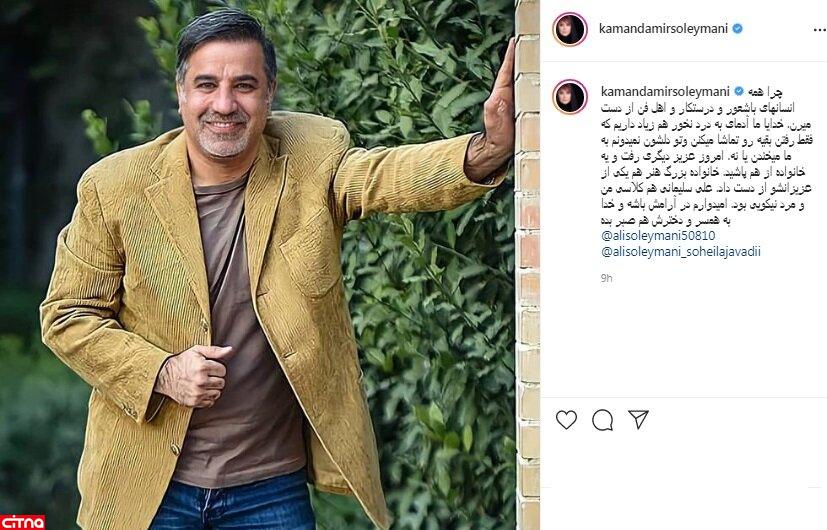The image size is (827, 530).
Task: Click the empty comments area below timestamp
Action: pos(684,340)
